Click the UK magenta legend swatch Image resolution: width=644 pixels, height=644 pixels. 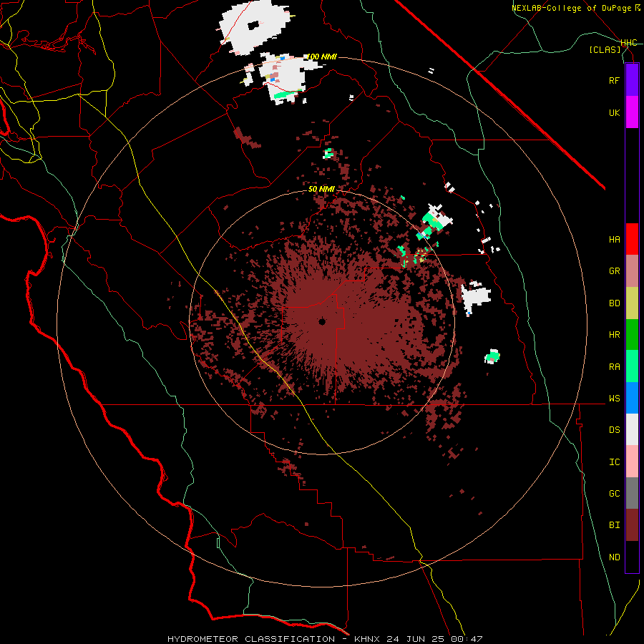point(632,112)
